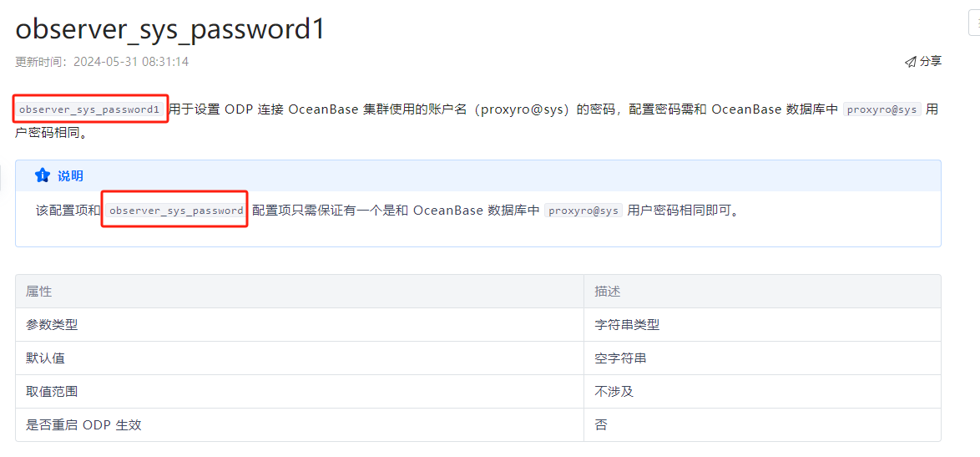Click proxyro@sys code inside the note box
This screenshot has height=457, width=980.
583,211
